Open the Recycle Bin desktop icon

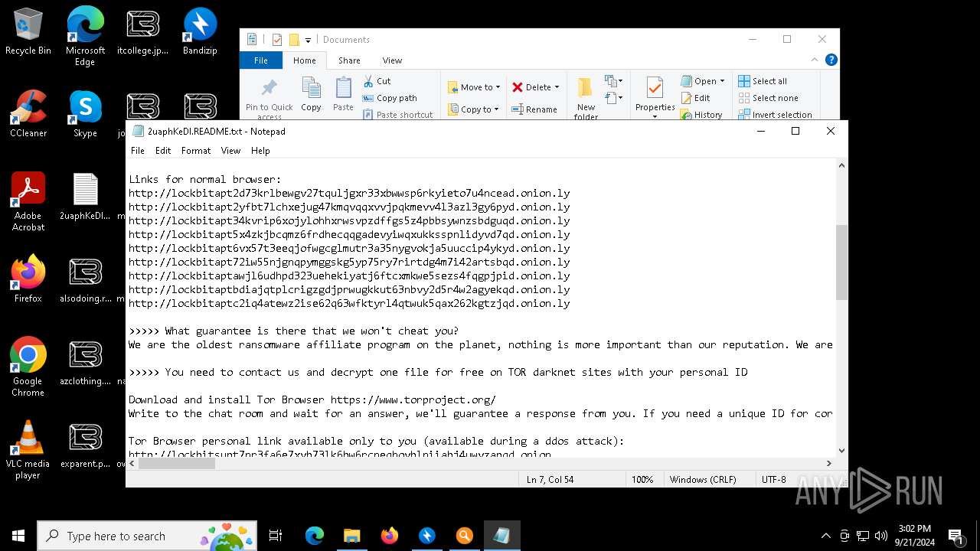pos(28,32)
